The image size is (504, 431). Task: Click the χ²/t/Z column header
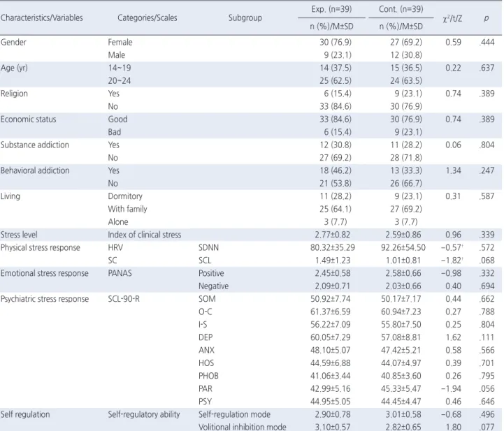452,18
